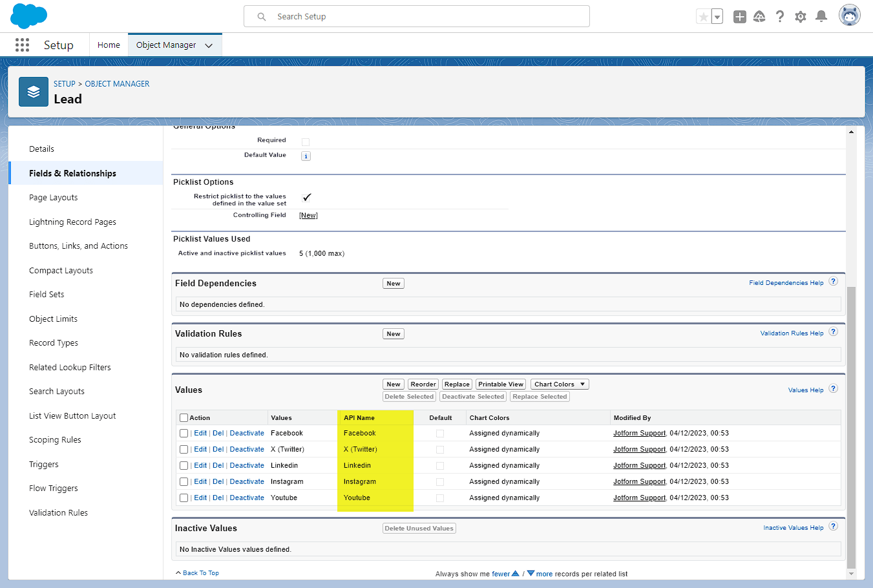Viewport: 873px width, 588px height.
Task: Open the Setup gear icon
Action: (801, 17)
